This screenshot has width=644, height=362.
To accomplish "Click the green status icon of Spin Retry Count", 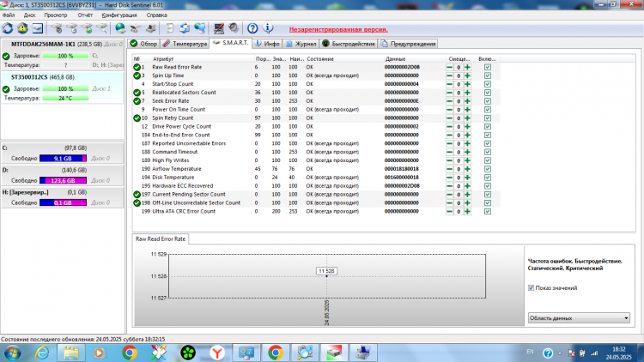I will (137, 118).
